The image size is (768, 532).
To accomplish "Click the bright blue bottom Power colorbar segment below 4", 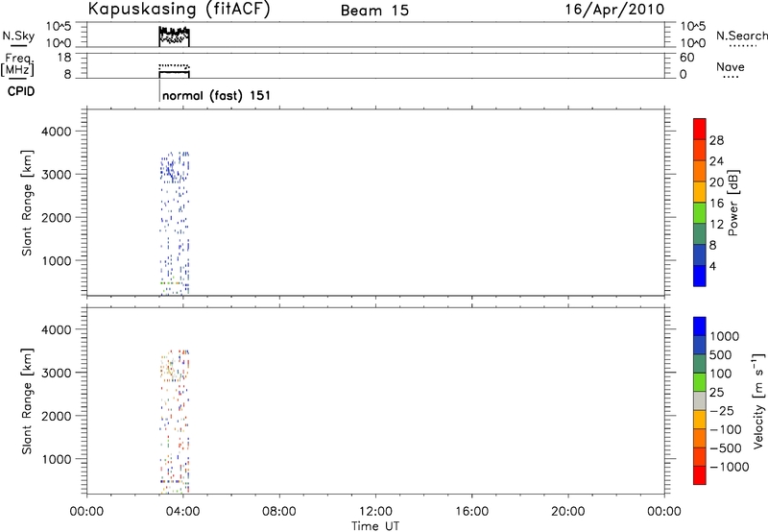I will click(700, 276).
